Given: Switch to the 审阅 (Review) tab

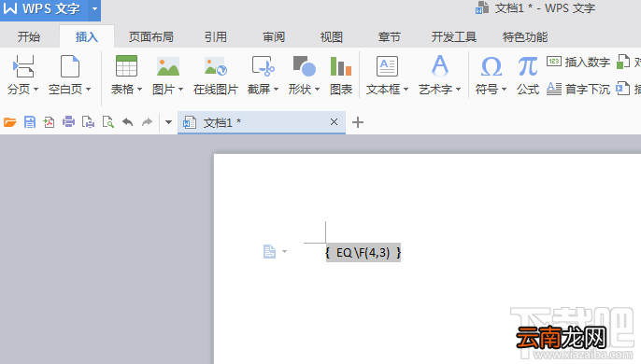Looking at the screenshot, I should [274, 37].
